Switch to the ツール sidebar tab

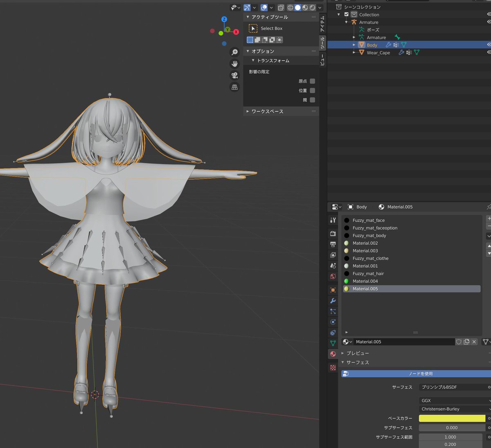(x=322, y=43)
